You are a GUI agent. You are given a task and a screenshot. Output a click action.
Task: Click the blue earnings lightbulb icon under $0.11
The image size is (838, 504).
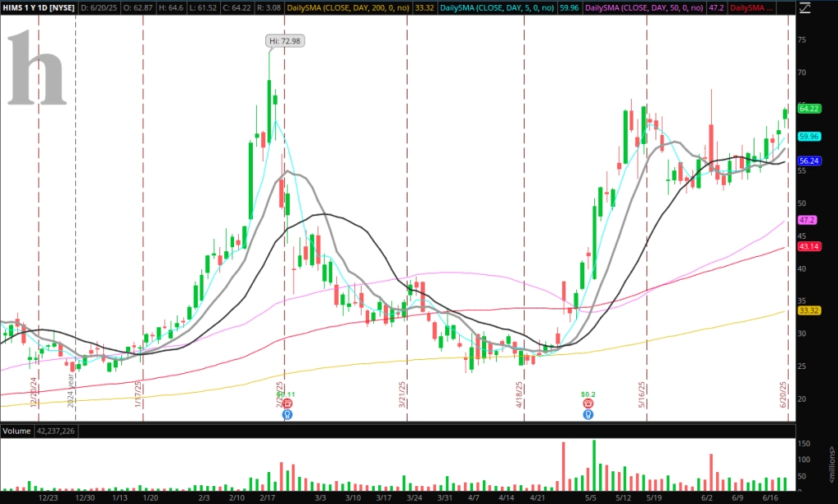pyautogui.click(x=287, y=414)
